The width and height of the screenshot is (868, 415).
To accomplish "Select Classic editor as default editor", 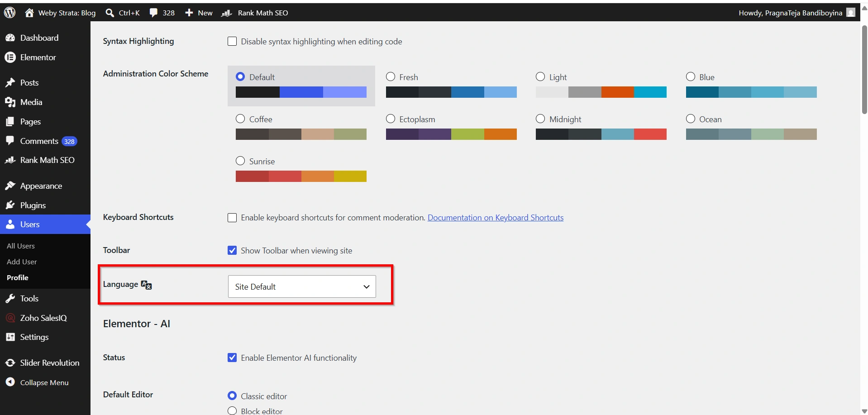I will pos(232,396).
